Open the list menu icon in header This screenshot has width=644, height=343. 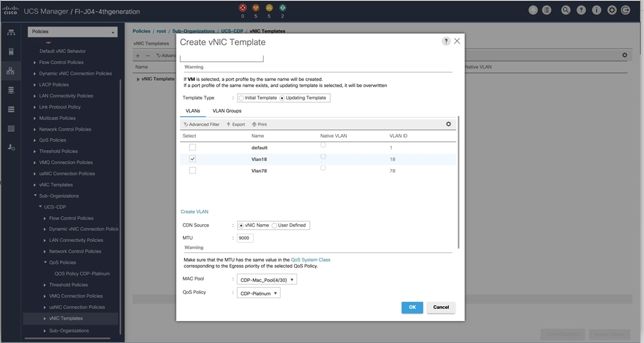tap(547, 10)
